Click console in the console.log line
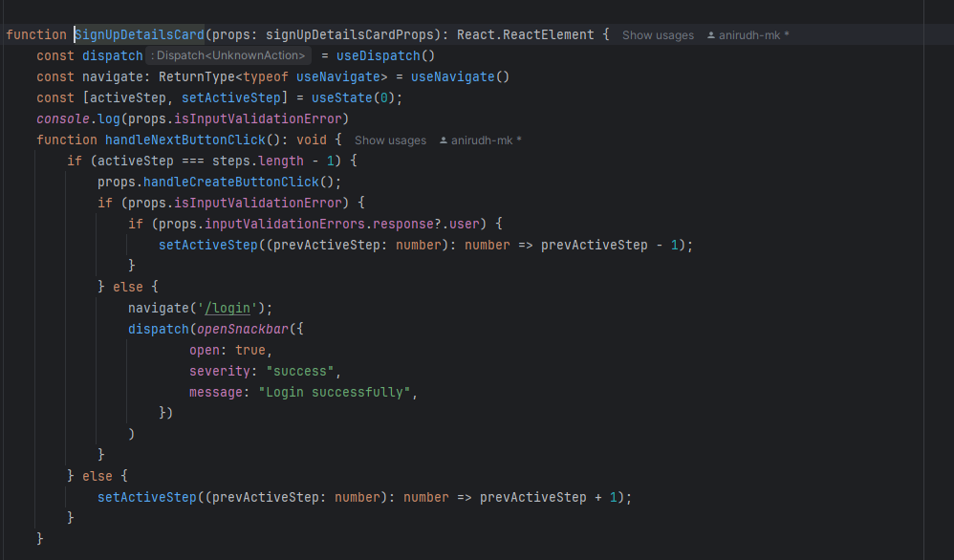954x560 pixels. 63,119
